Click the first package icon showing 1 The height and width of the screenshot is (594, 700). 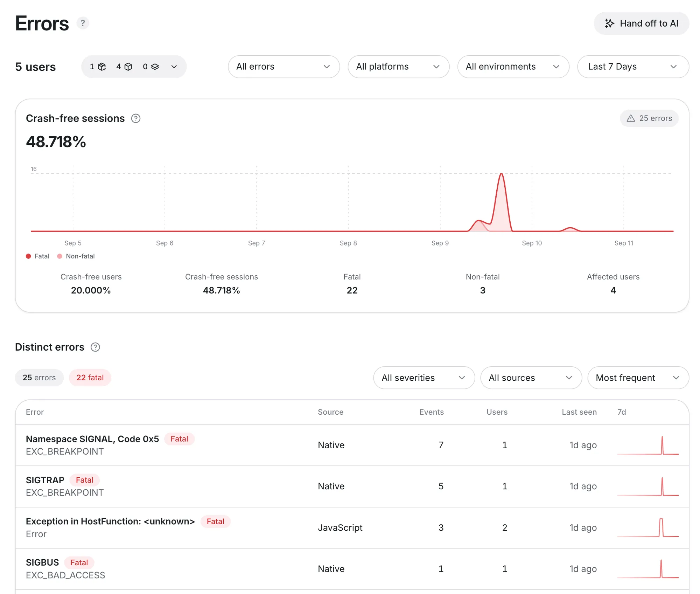coord(102,67)
